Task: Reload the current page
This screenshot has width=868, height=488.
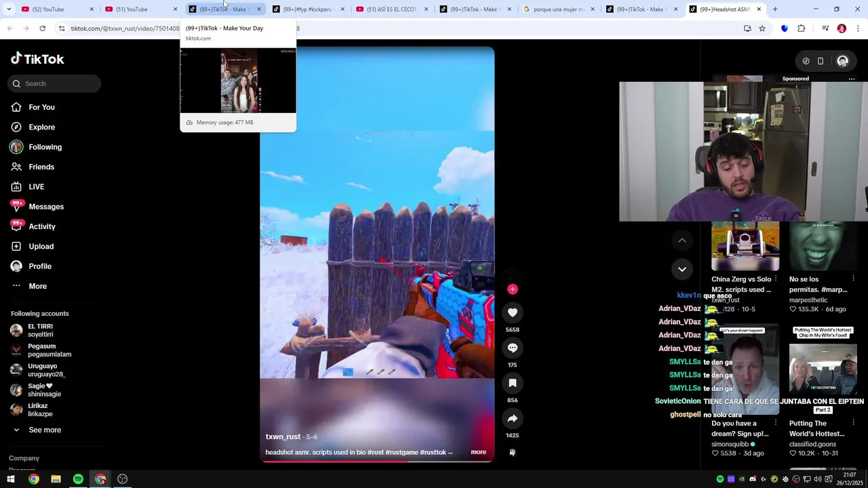Action: (x=42, y=28)
